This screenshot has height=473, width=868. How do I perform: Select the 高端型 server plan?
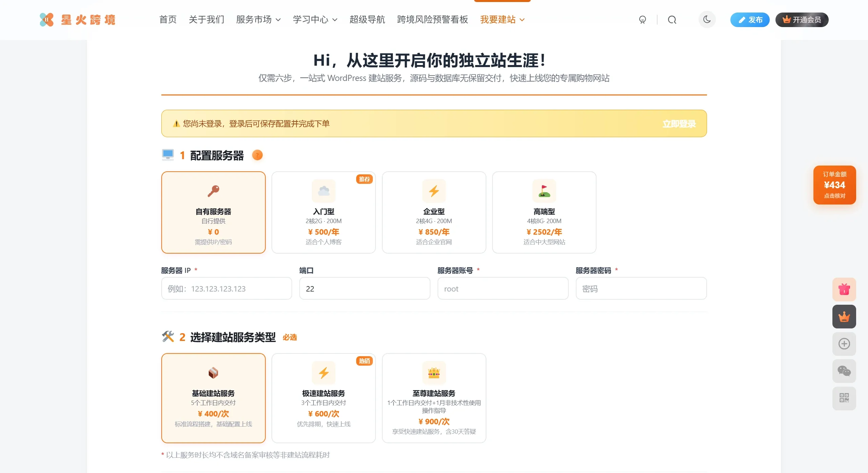tap(544, 213)
